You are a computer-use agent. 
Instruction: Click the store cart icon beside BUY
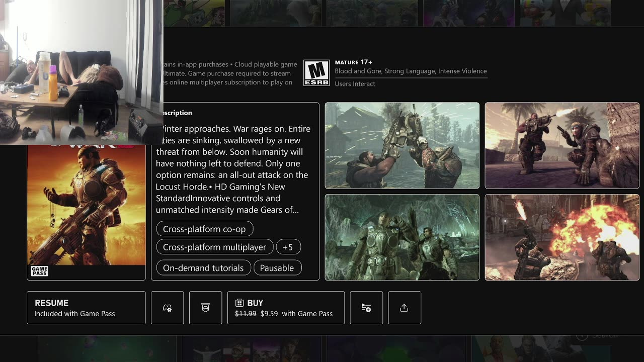[x=239, y=303]
